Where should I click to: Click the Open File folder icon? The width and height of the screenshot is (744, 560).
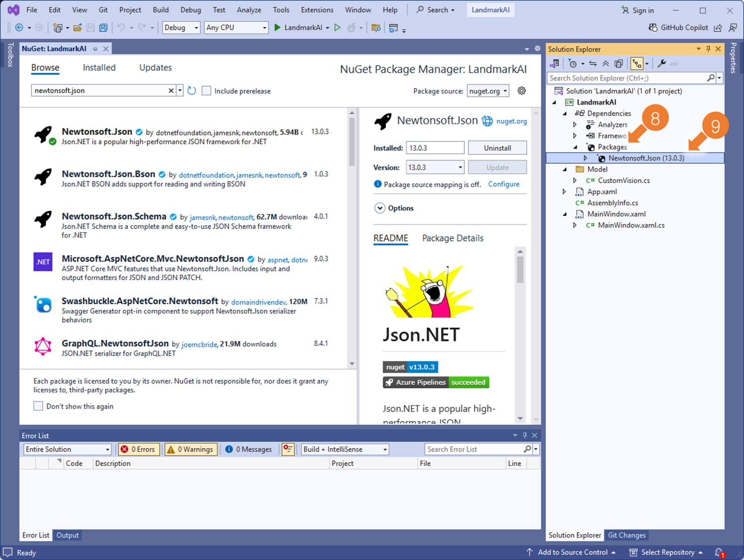coord(78,28)
